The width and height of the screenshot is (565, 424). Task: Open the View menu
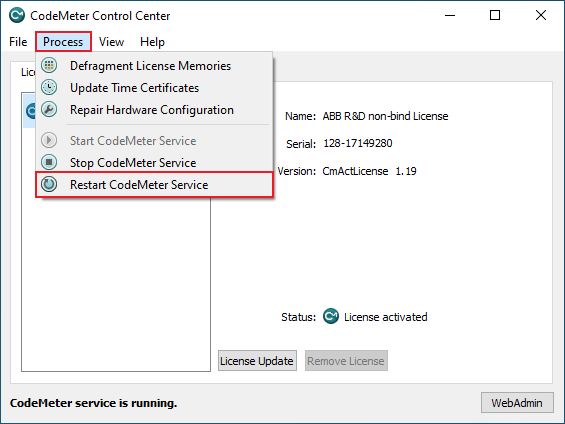(111, 42)
